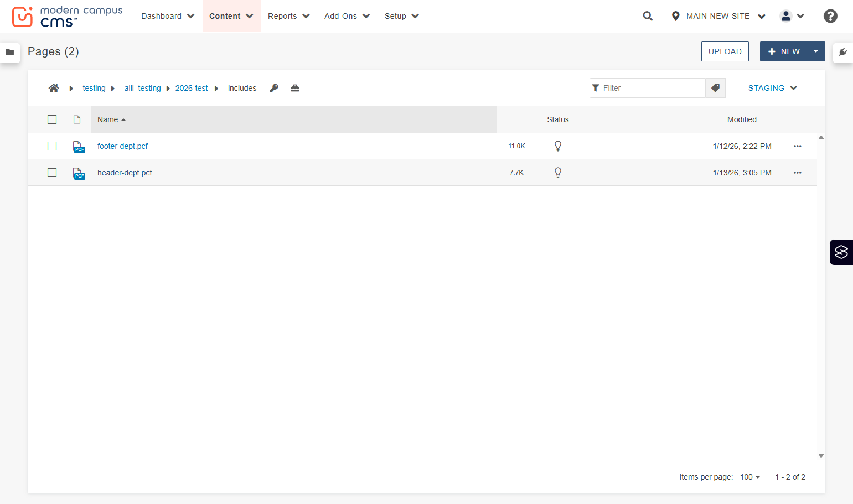Screen dimensions: 853x504
Task: Check the footer-dept.pcf row checkbox
Action: pyautogui.click(x=52, y=146)
